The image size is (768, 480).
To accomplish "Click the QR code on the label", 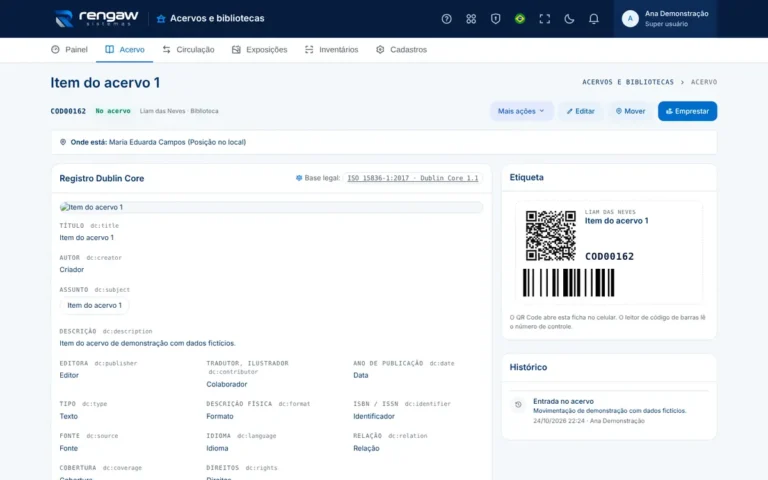I will point(551,236).
